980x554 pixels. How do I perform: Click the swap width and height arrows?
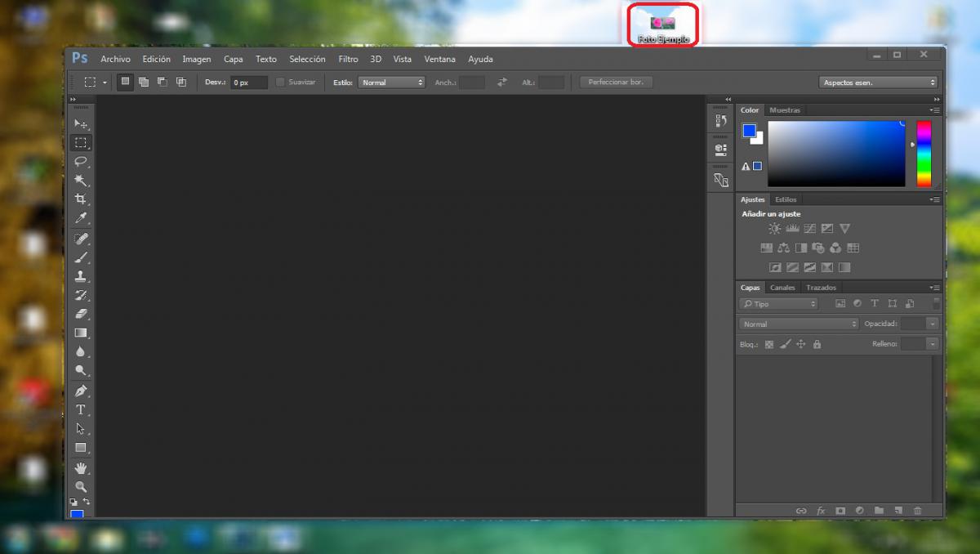tap(501, 82)
